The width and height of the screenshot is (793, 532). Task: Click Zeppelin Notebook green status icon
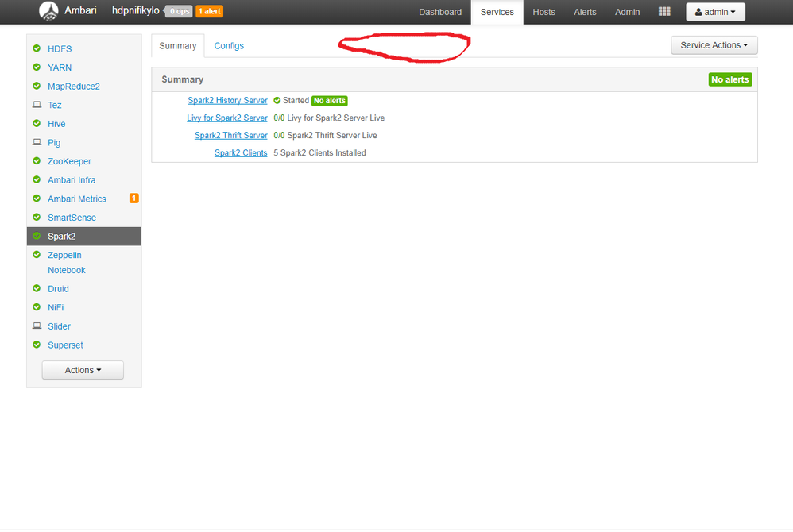[37, 255]
